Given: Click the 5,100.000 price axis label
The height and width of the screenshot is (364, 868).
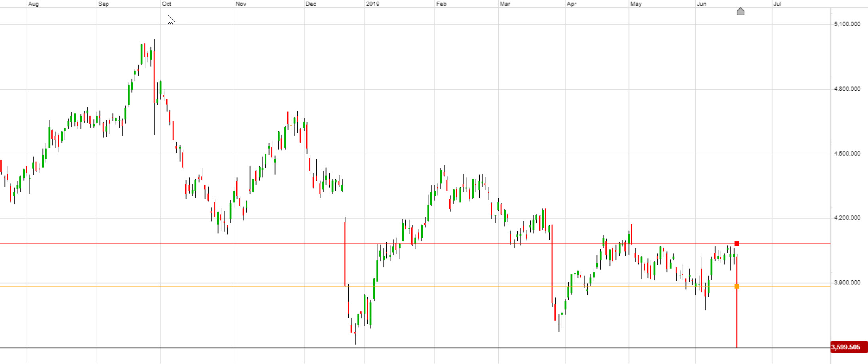Looking at the screenshot, I should [x=847, y=24].
